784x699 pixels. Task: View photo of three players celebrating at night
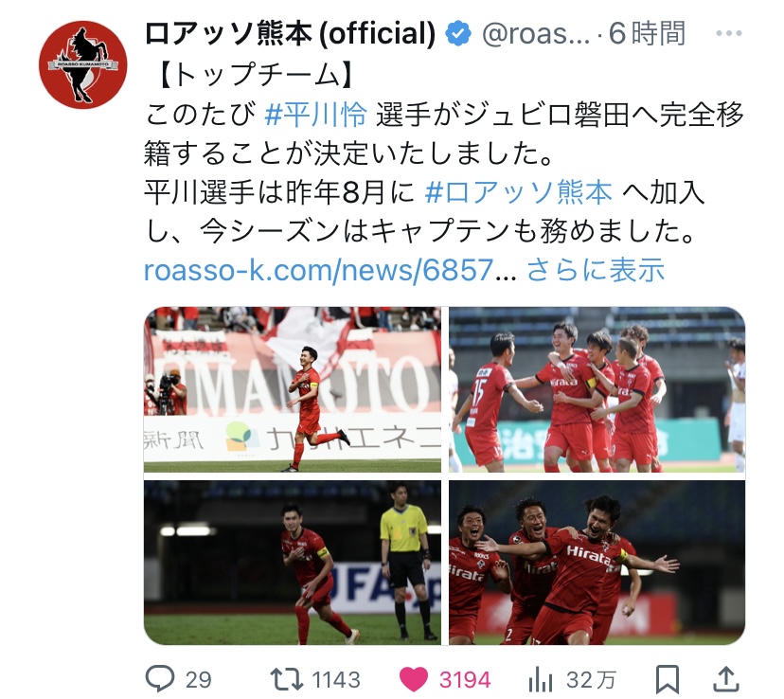coord(597,563)
